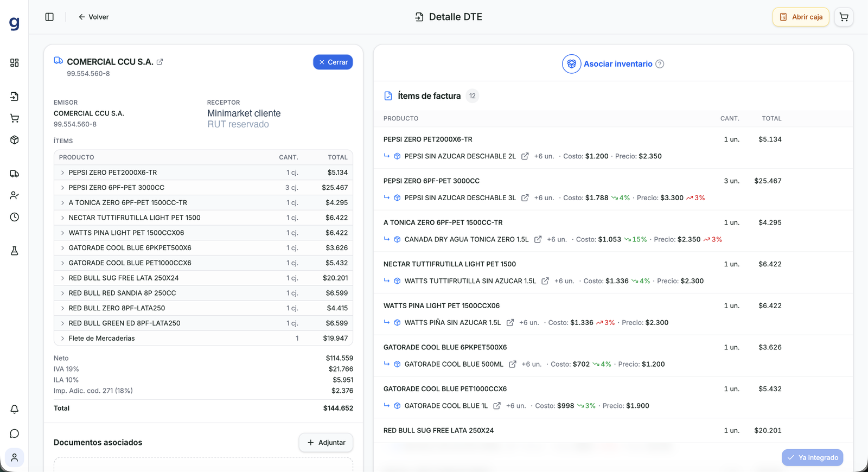Open external link for WATTS PIÑA SIN AZUCAR
This screenshot has width=868, height=472.
pyautogui.click(x=510, y=323)
